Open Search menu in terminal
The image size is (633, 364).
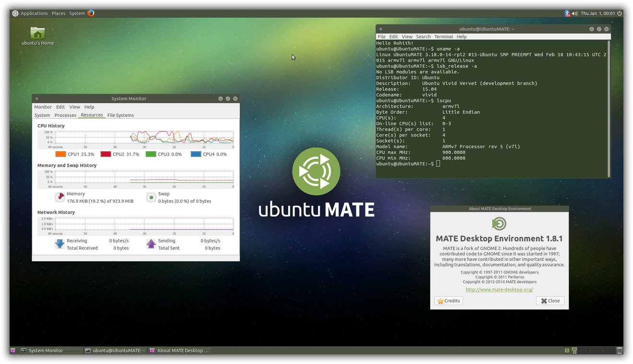(423, 36)
